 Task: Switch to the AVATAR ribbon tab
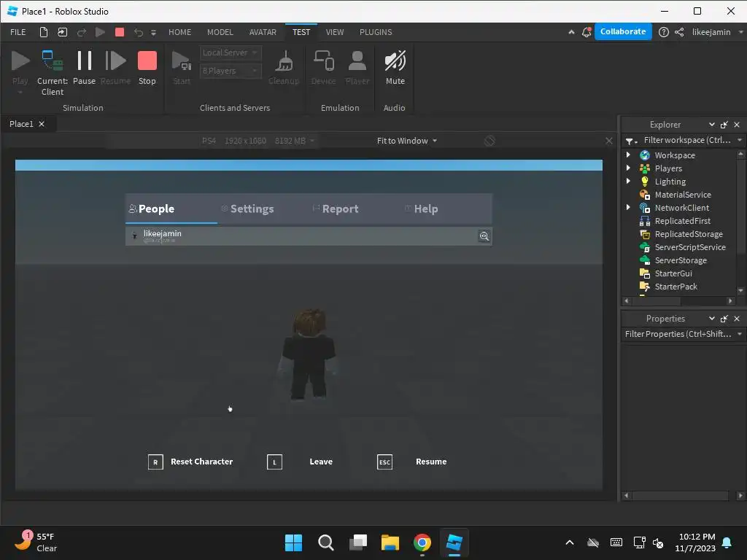pos(263,32)
